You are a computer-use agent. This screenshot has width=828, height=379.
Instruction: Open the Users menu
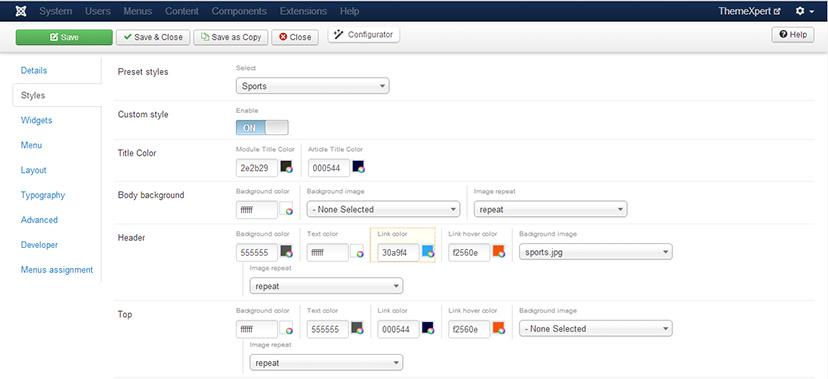[x=98, y=11]
